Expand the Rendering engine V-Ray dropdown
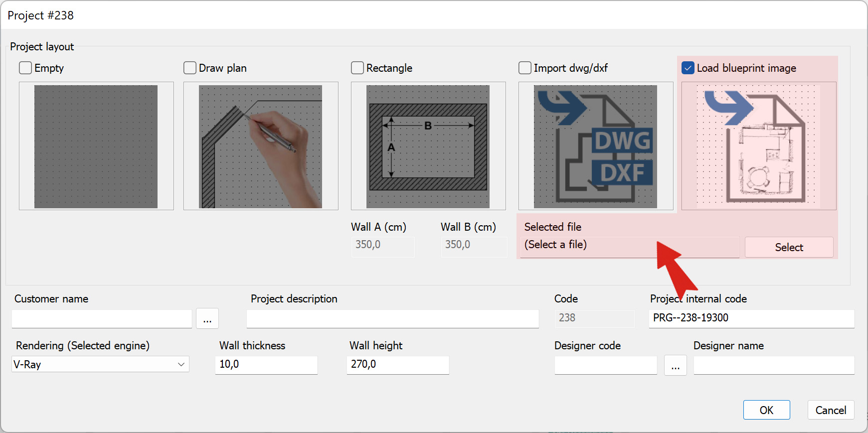Image resolution: width=868 pixels, height=433 pixels. point(100,364)
